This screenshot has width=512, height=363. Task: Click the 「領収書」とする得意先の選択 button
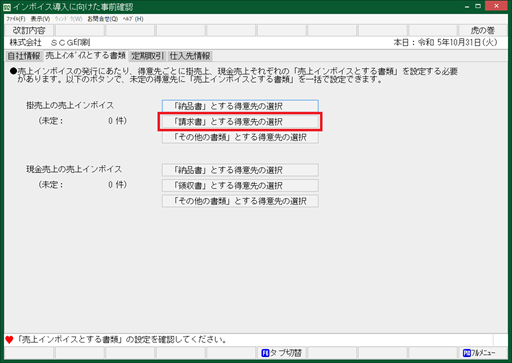[x=240, y=186]
